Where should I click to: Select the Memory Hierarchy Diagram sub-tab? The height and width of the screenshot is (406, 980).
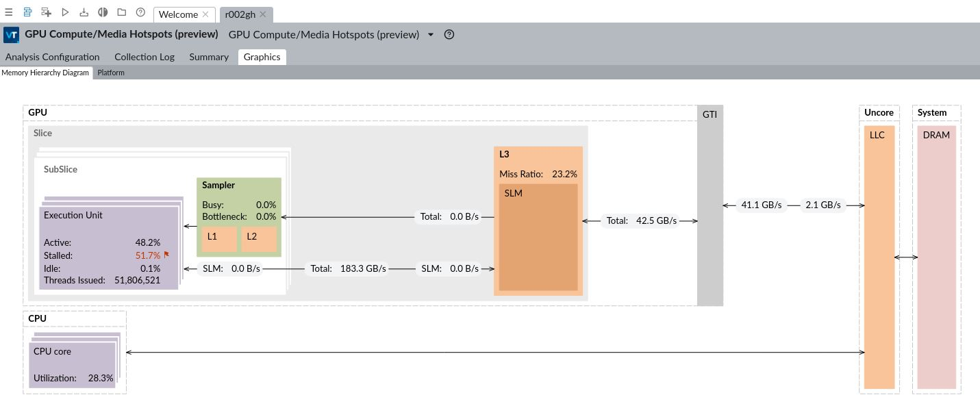click(45, 73)
